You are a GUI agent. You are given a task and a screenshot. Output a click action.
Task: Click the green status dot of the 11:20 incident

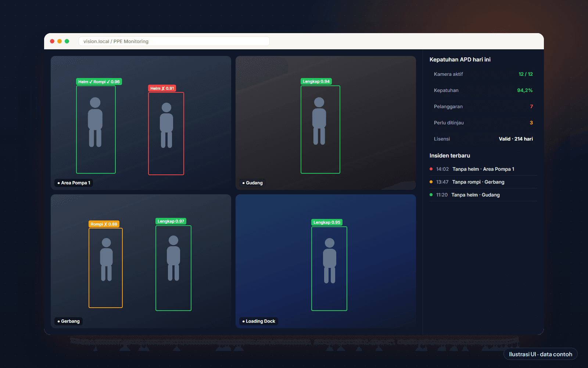431,195
